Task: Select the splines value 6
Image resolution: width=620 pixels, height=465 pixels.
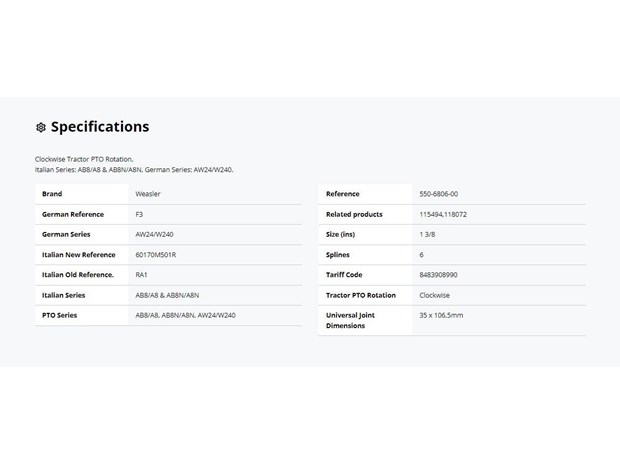Action: tap(422, 255)
